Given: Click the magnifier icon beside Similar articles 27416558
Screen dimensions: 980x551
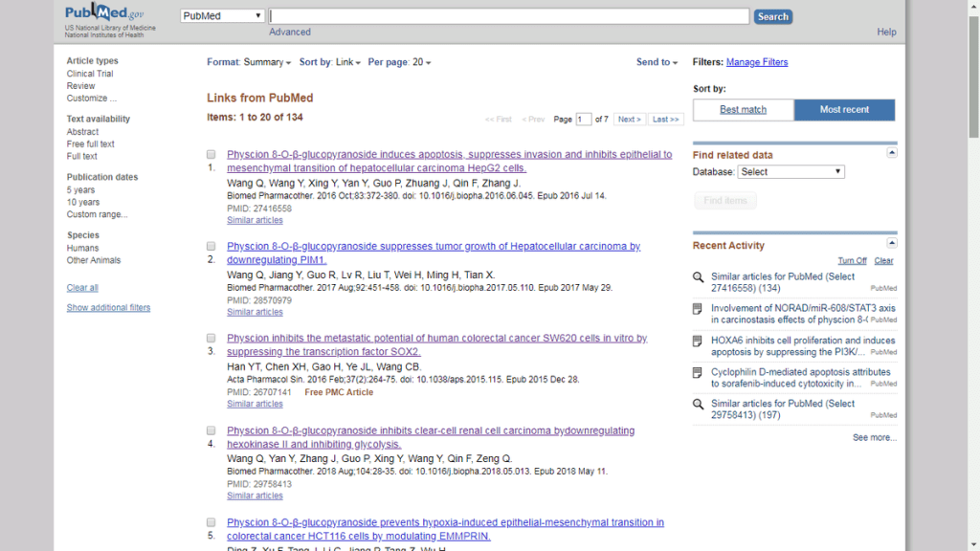Looking at the screenshot, I should point(698,277).
